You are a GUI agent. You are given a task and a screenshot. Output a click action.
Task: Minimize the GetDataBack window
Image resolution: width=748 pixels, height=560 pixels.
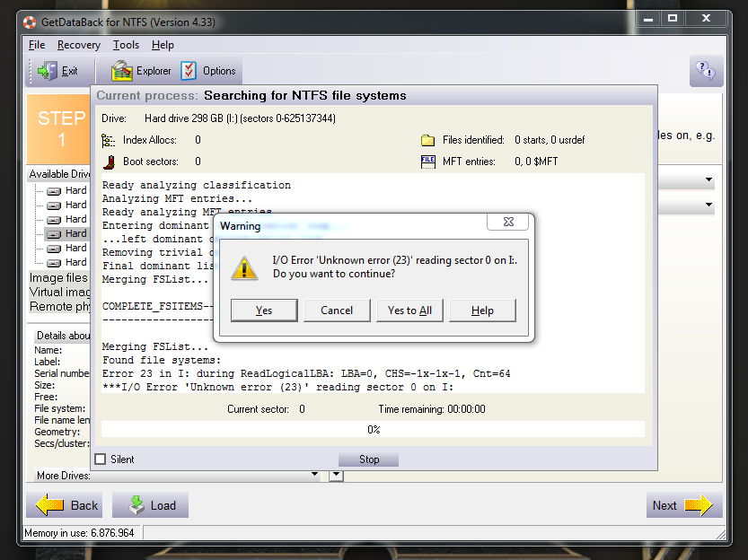[x=647, y=18]
